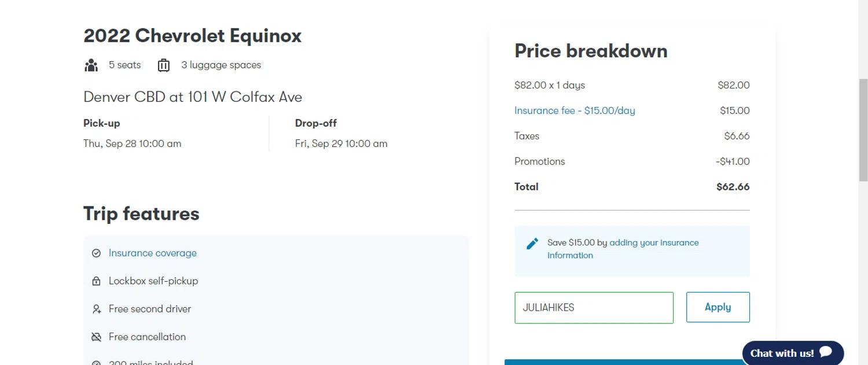
Task: Click the Denver CBD location address
Action: pos(193,97)
